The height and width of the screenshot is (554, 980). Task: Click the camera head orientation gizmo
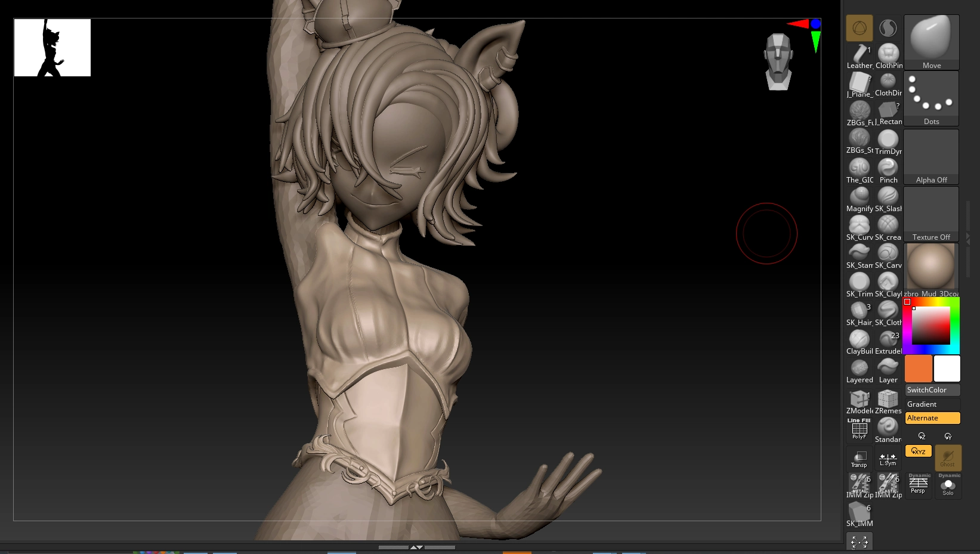click(778, 62)
